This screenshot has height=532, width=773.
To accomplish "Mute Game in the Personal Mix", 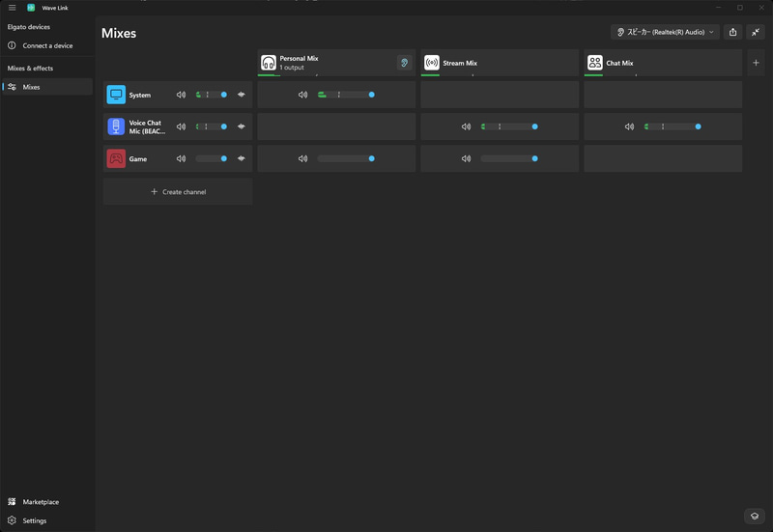I will coord(302,158).
